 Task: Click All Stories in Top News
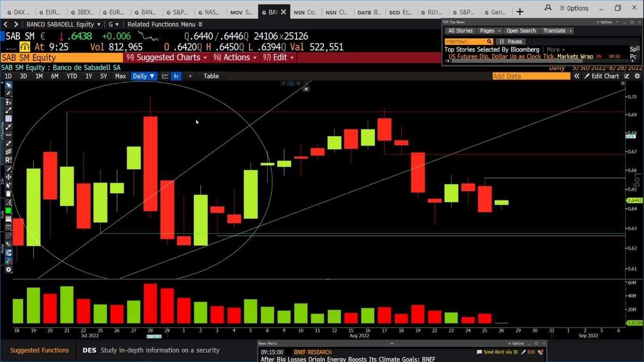(x=460, y=31)
